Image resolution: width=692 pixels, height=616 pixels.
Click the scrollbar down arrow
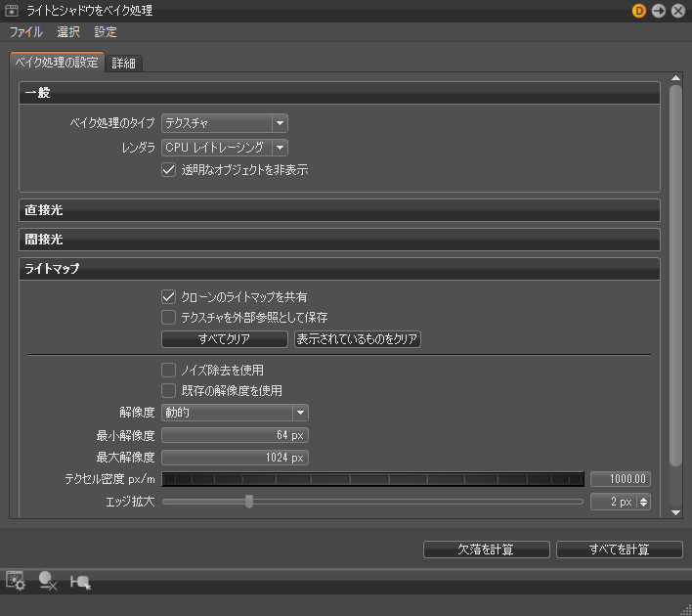coord(675,512)
